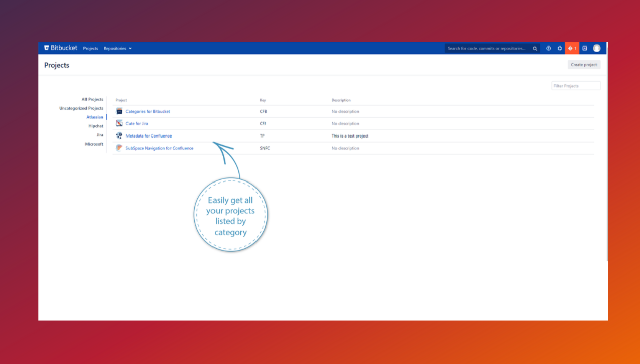The image size is (640, 364).
Task: Open your user avatar menu
Action: pyautogui.click(x=596, y=48)
